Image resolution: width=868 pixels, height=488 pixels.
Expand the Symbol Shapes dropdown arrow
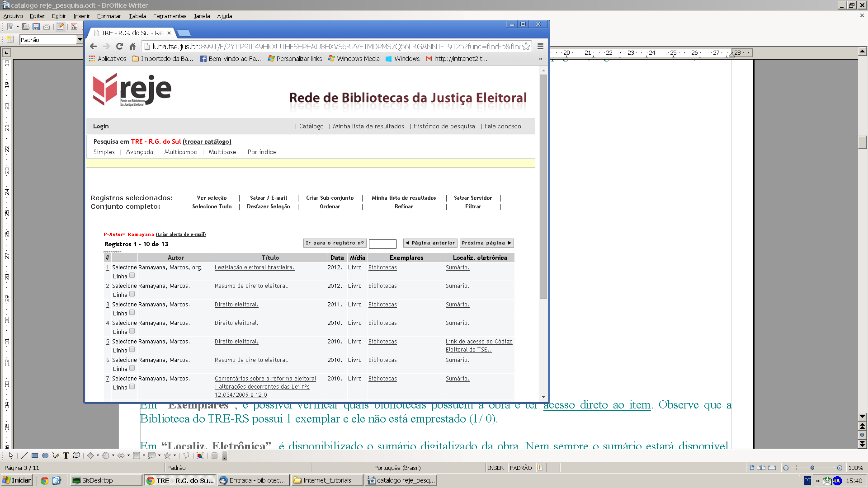pyautogui.click(x=113, y=455)
